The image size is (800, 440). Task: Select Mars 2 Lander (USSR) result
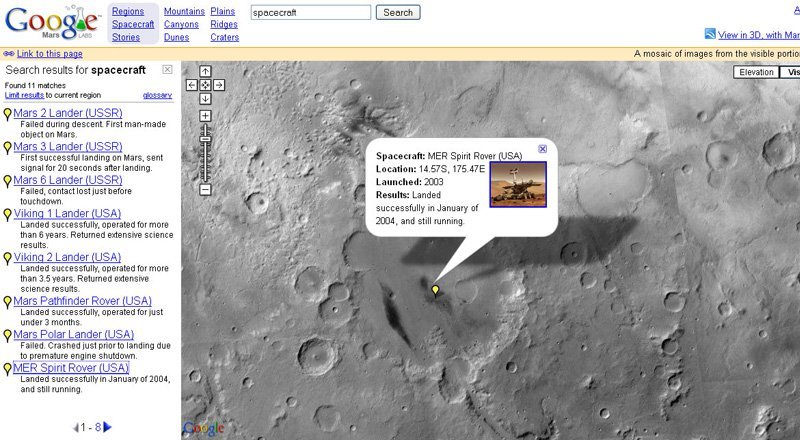point(68,113)
